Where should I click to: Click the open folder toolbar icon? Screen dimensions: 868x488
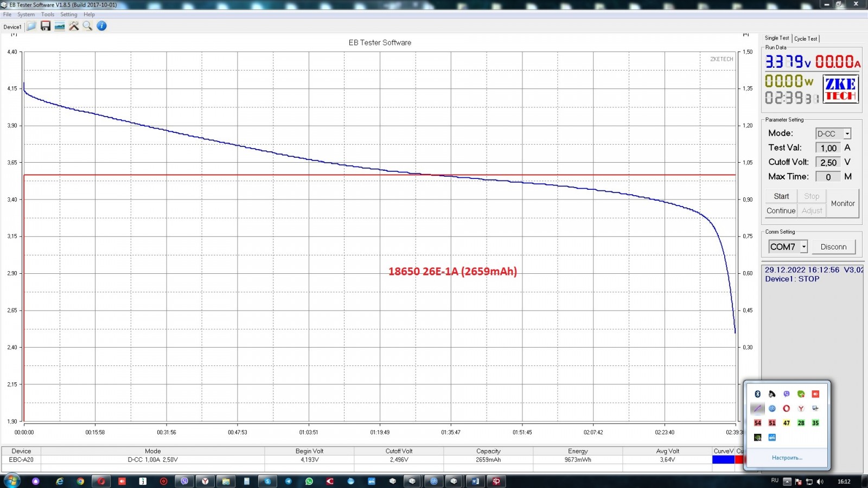(31, 26)
